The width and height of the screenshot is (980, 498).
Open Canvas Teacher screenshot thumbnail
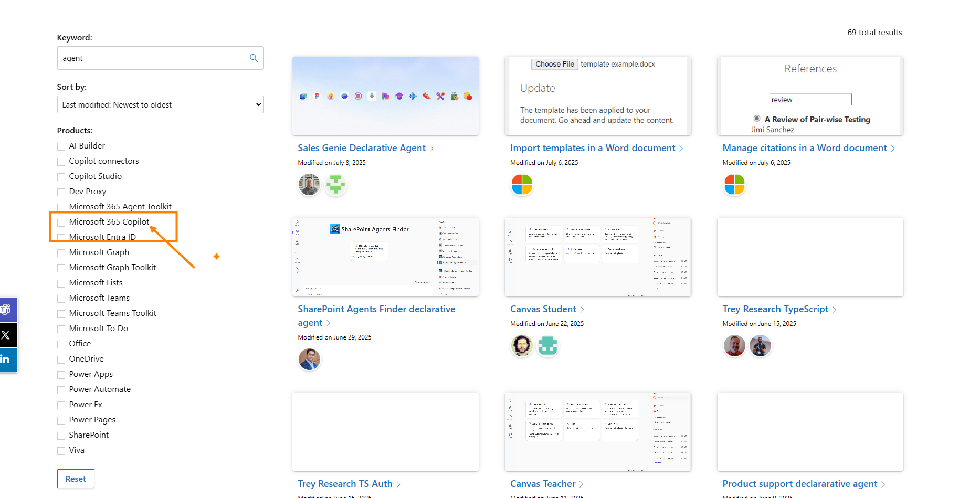coord(598,432)
